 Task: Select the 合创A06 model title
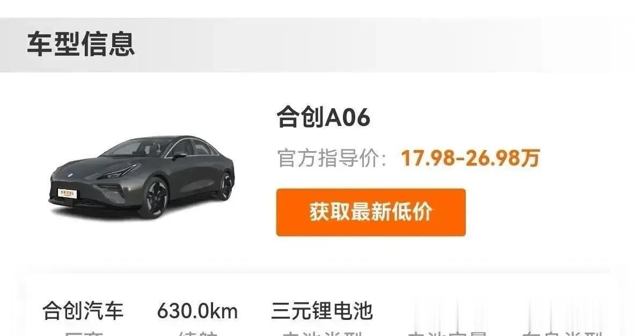click(x=324, y=117)
